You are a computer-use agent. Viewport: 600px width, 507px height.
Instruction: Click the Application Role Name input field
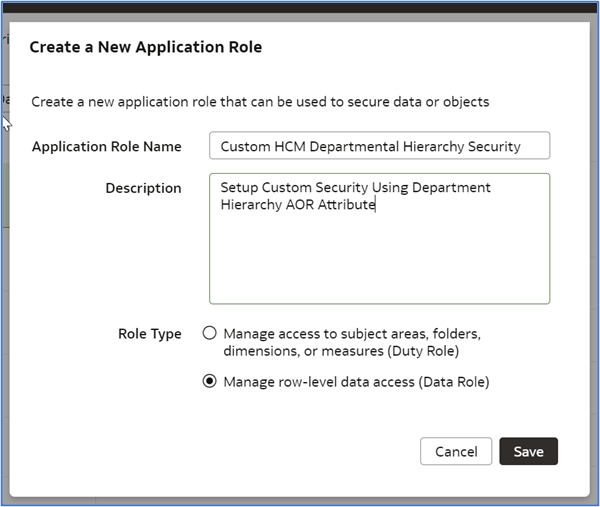pyautogui.click(x=379, y=146)
